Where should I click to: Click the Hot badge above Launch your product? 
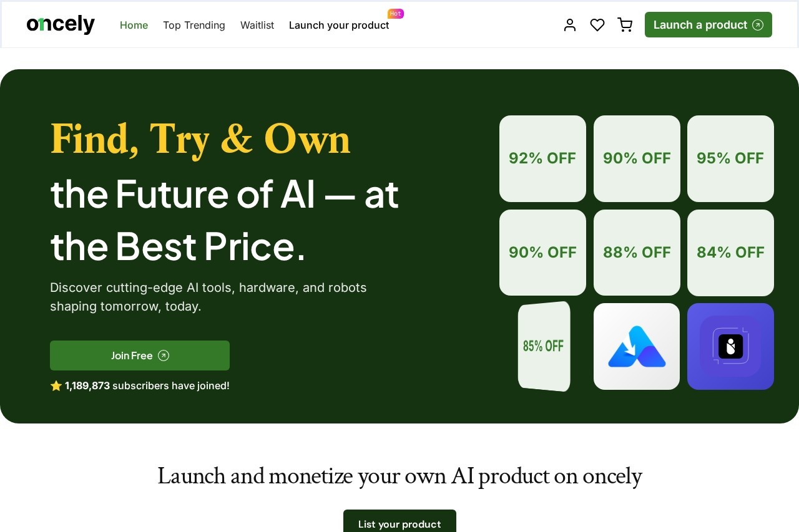[396, 14]
